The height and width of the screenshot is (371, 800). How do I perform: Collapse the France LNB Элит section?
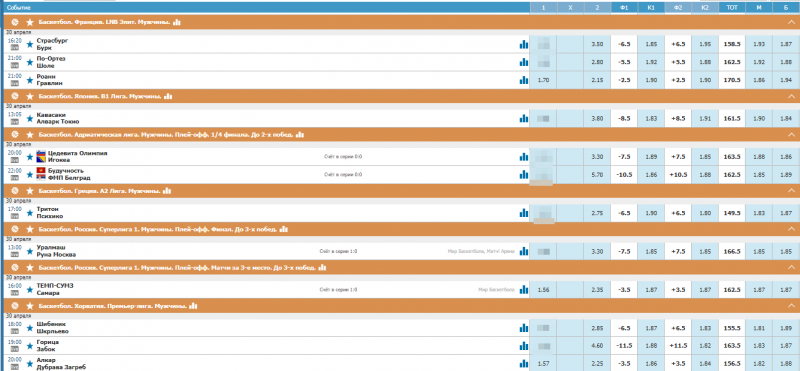pyautogui.click(x=791, y=22)
